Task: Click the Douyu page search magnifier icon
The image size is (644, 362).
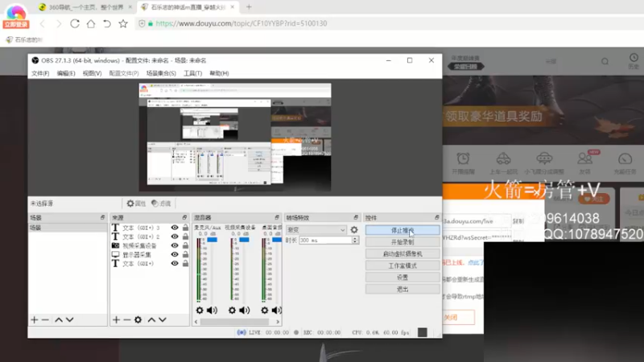Action: pos(605,62)
